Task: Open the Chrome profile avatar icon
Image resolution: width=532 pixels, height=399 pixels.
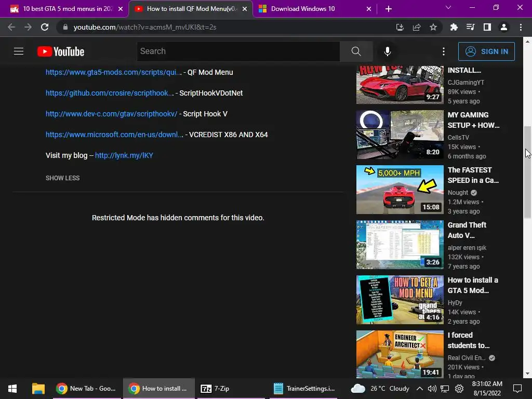Action: point(504,27)
